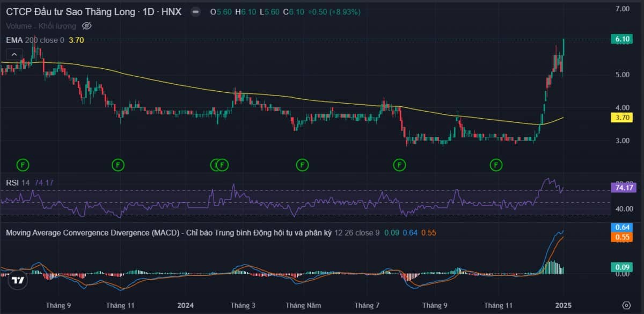This screenshot has height=314, width=644.
Task: Click the green 0.09 histogram axis label
Action: coord(623,267)
